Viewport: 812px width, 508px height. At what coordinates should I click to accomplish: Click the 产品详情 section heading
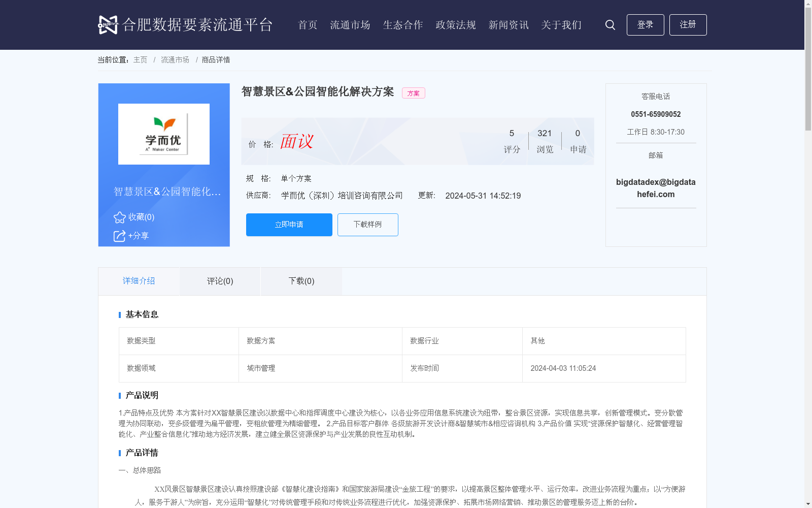[x=142, y=453]
